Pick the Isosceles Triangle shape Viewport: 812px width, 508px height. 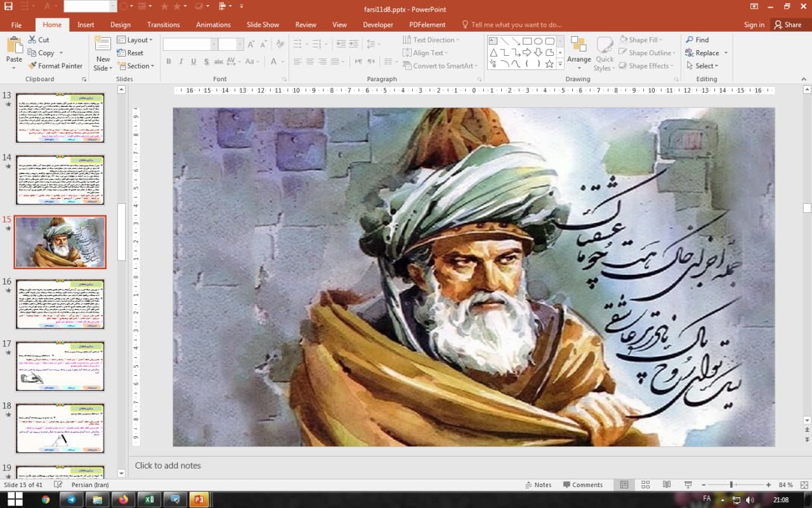tap(493, 53)
